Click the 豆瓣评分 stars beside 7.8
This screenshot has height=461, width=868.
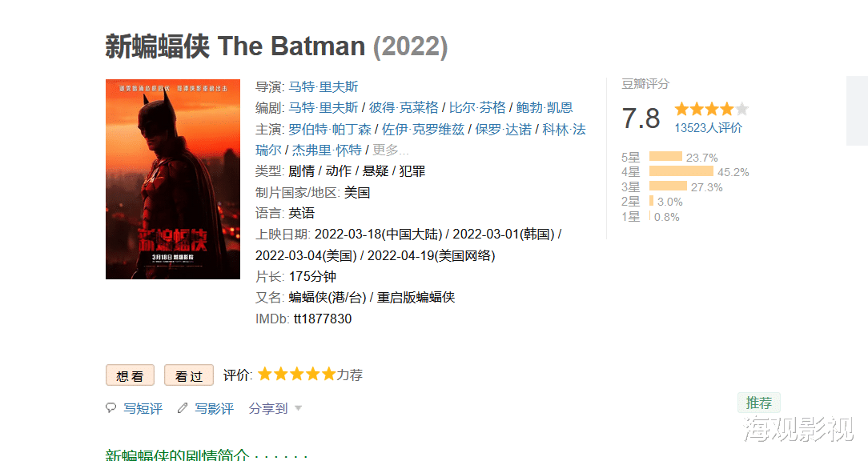pos(711,110)
